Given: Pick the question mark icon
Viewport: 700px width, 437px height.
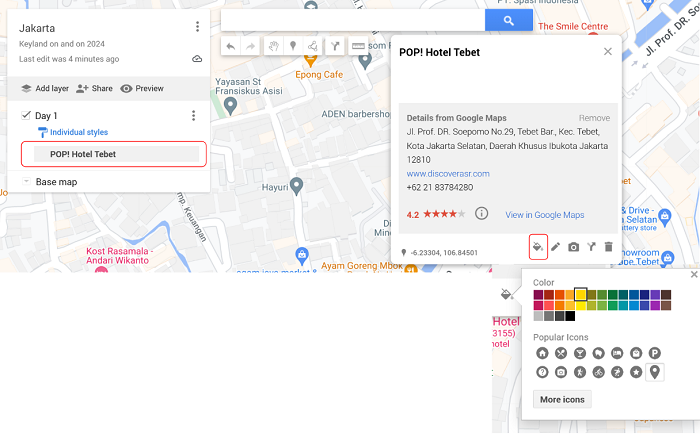Looking at the screenshot, I should point(542,372).
